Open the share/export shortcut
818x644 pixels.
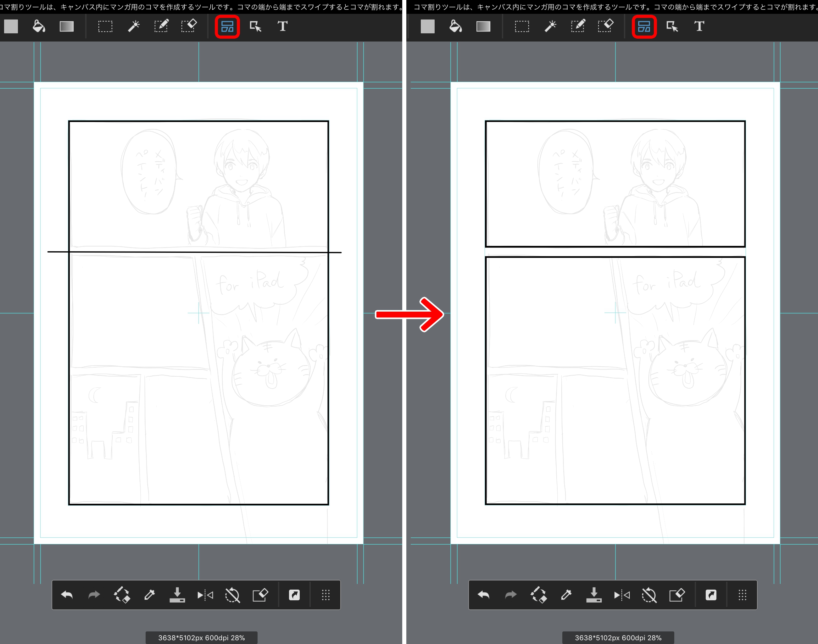click(x=295, y=595)
